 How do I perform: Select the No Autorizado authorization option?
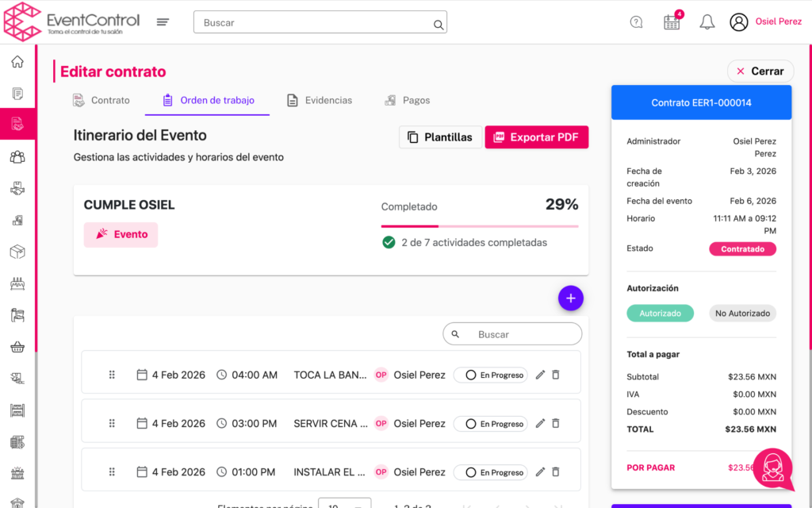(742, 314)
